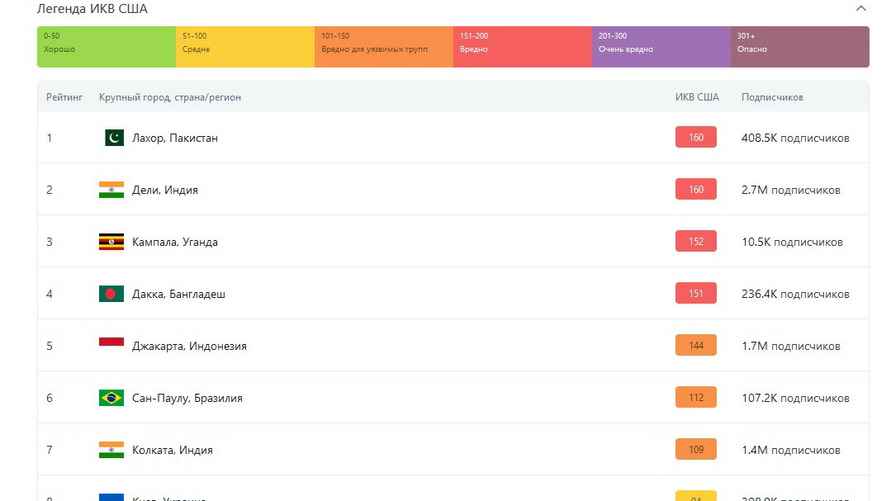Click the India flag beside Дели
This screenshot has width=891, height=501.
[x=111, y=190]
